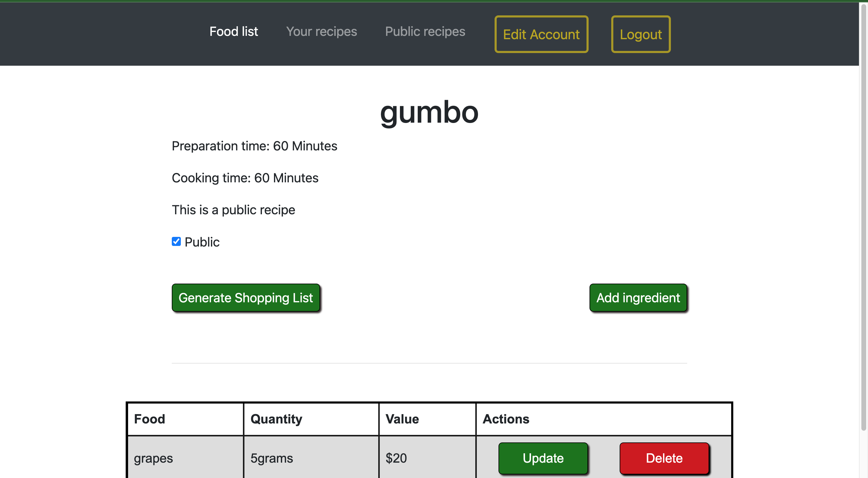Image resolution: width=868 pixels, height=478 pixels.
Task: Toggle the recipe's Public visibility setting
Action: click(176, 241)
